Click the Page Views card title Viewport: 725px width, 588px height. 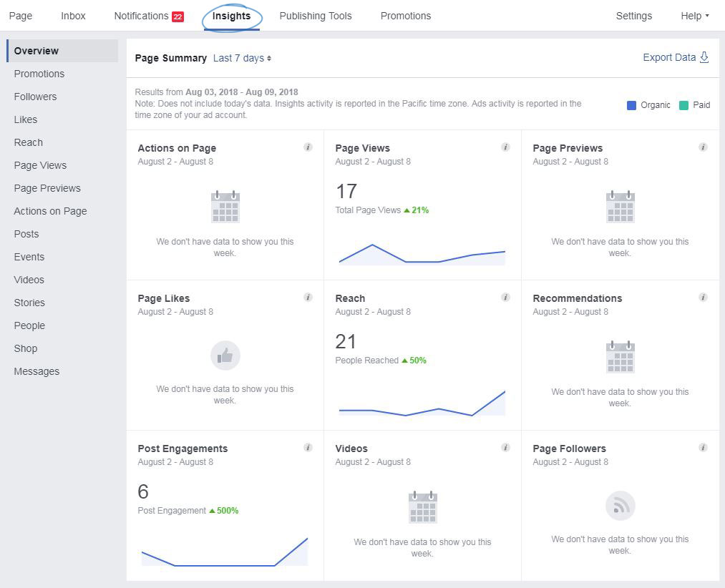[362, 148]
